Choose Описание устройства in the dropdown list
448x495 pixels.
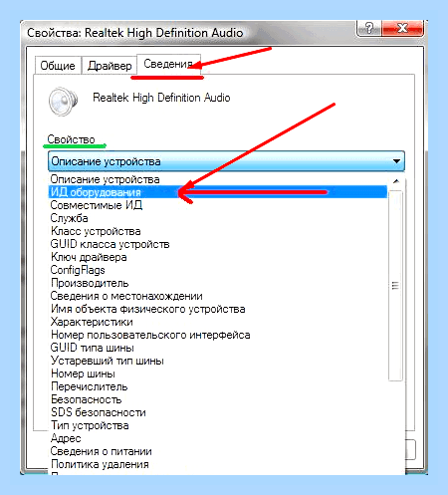point(218,179)
